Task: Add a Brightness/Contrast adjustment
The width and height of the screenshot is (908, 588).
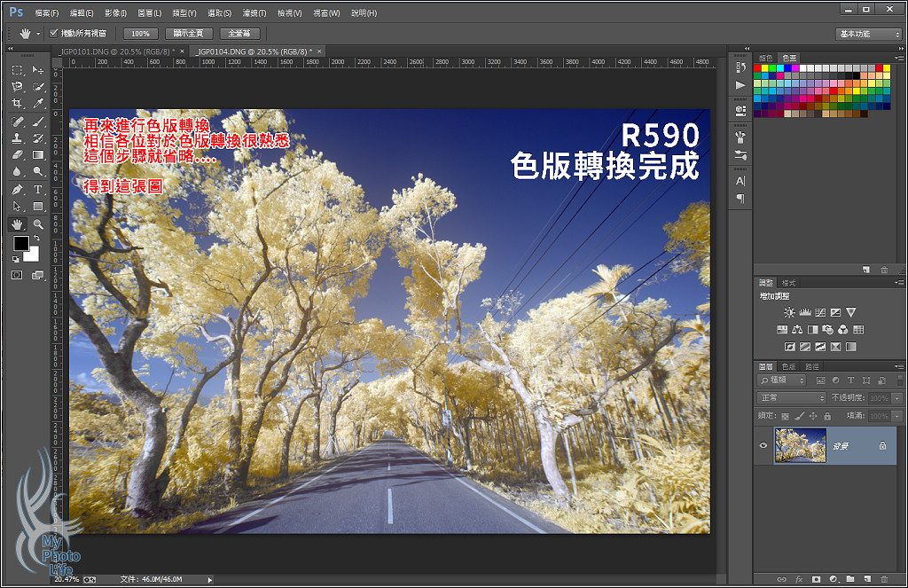Action: click(x=790, y=312)
